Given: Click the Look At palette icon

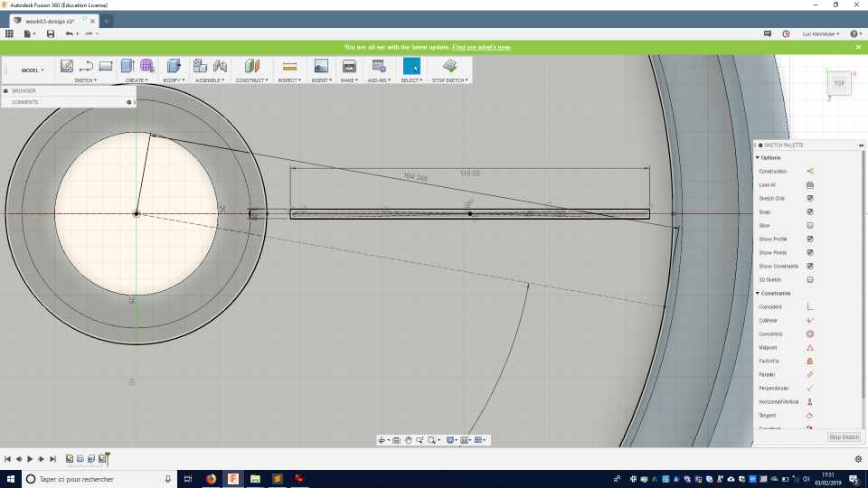Looking at the screenshot, I should (810, 184).
